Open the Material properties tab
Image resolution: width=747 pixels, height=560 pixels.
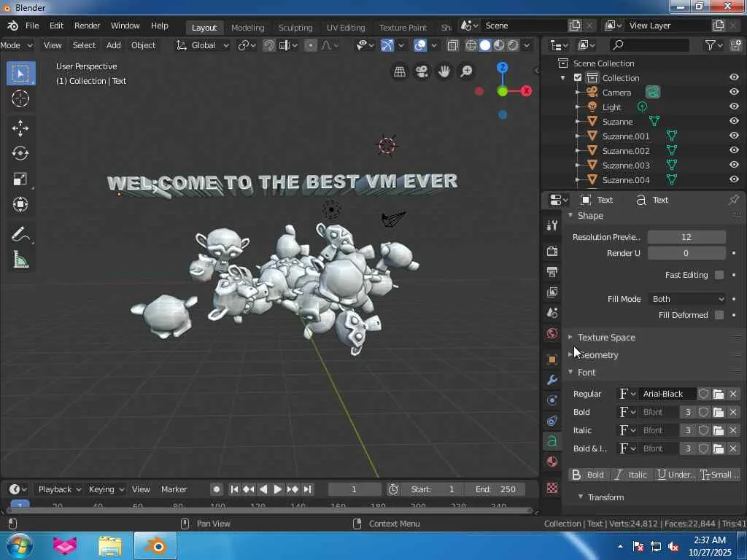pos(552,462)
